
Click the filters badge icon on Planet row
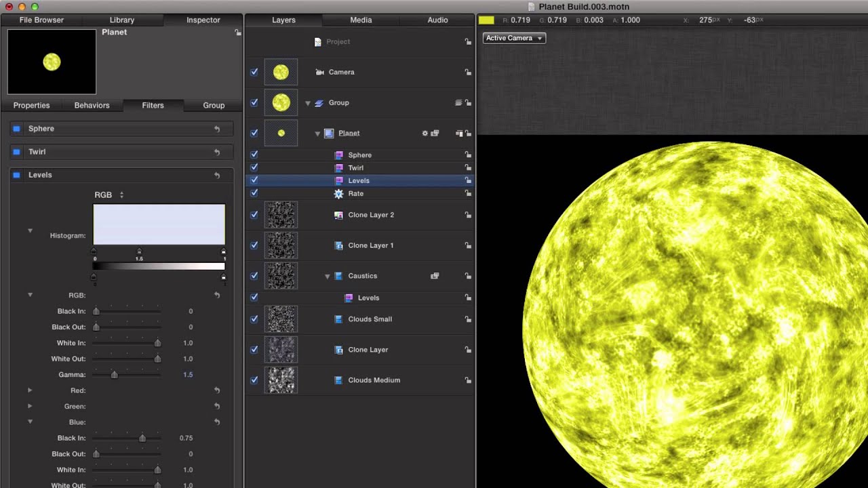[435, 134]
